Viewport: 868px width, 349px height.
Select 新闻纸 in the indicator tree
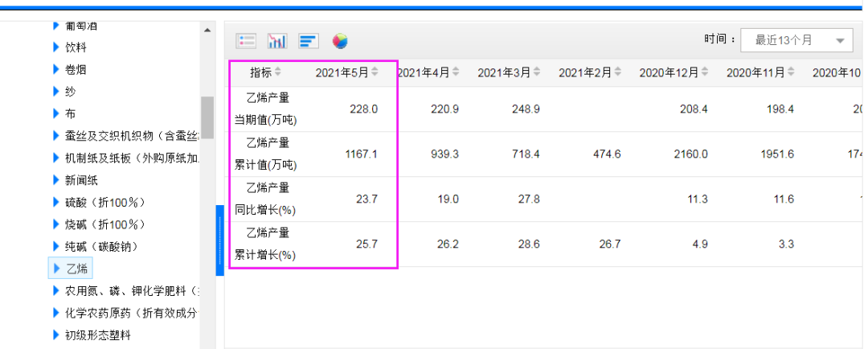[x=81, y=180]
